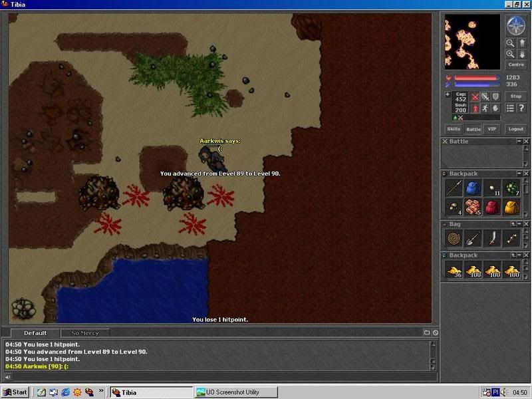Zoom in the minimap
532x399 pixels.
pyautogui.click(x=510, y=54)
